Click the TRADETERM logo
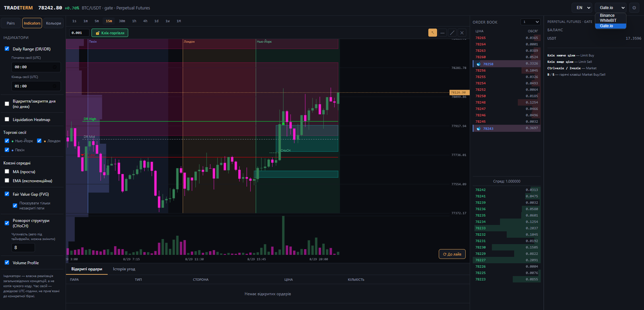 pyautogui.click(x=19, y=8)
